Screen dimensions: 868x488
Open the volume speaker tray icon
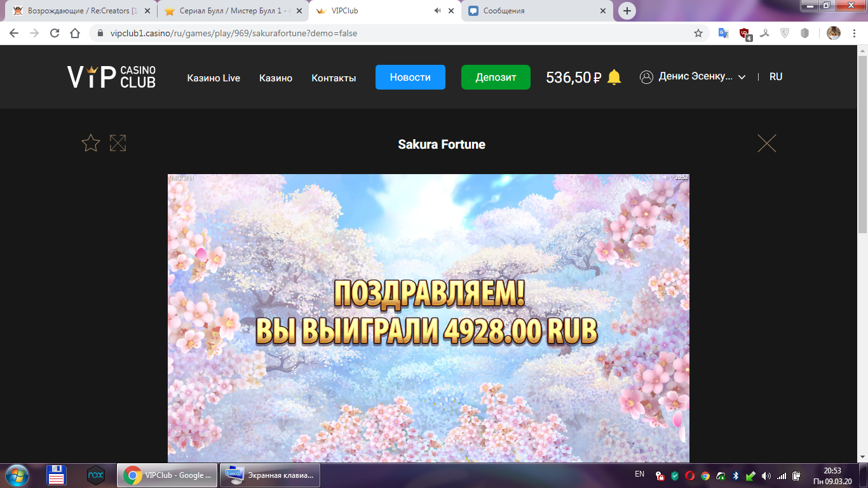pos(766,476)
